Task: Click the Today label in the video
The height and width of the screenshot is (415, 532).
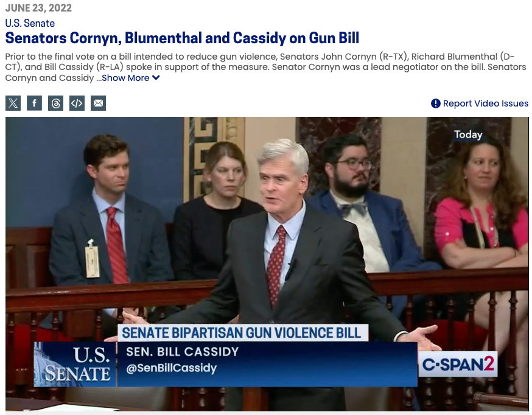Action: 467,134
